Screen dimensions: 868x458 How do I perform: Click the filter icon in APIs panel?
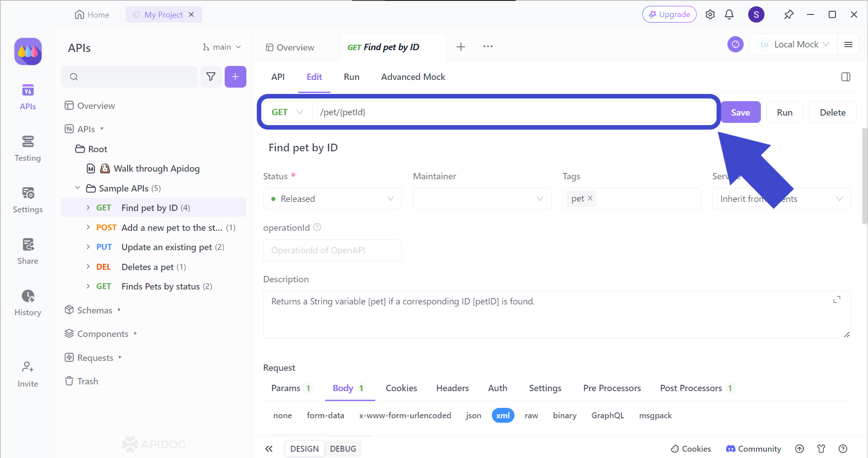(211, 77)
